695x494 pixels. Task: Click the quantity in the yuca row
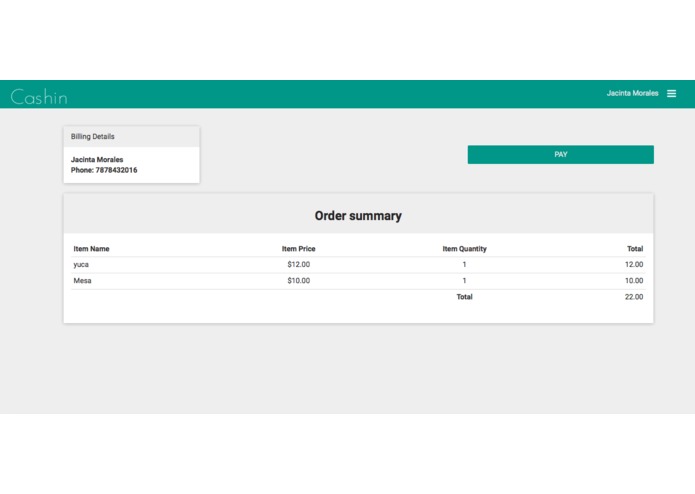[x=464, y=265]
